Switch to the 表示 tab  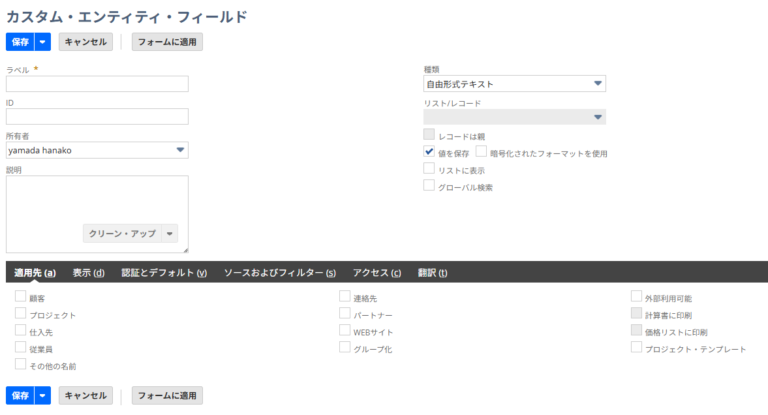pos(89,273)
